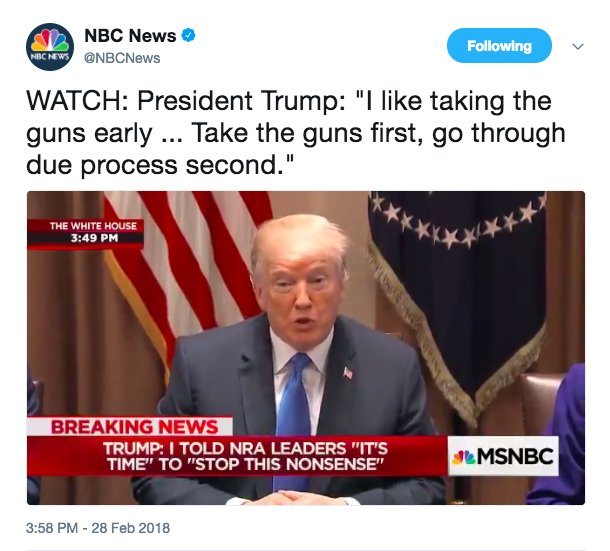Click the flag lapel pin in video

348,373
